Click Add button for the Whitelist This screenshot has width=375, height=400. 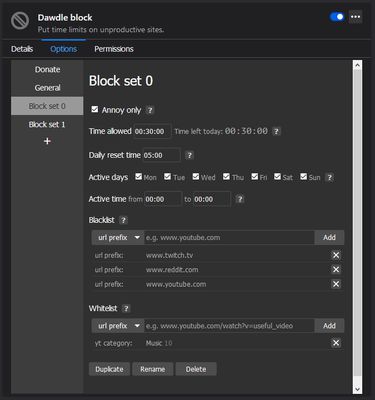coord(329,326)
